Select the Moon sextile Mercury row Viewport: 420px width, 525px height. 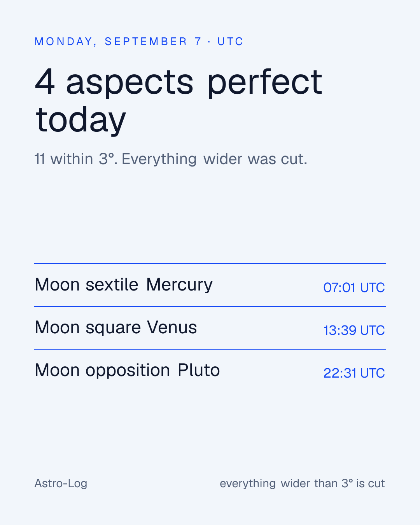click(210, 285)
